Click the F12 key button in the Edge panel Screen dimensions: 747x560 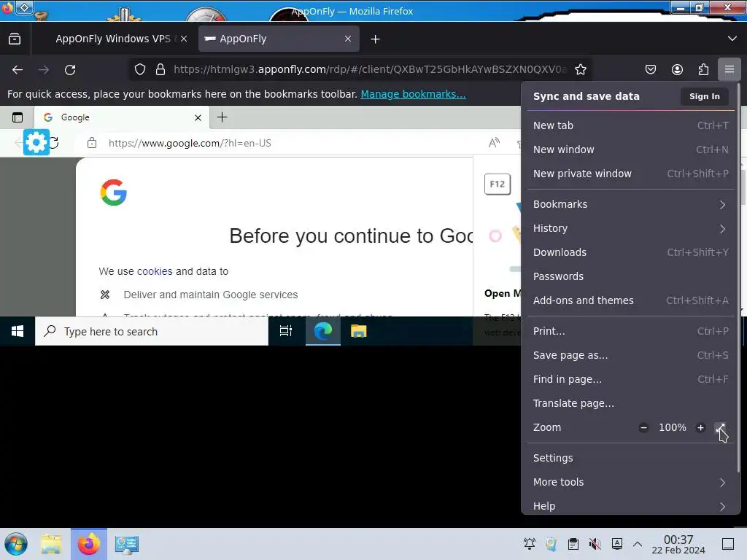tap(498, 184)
